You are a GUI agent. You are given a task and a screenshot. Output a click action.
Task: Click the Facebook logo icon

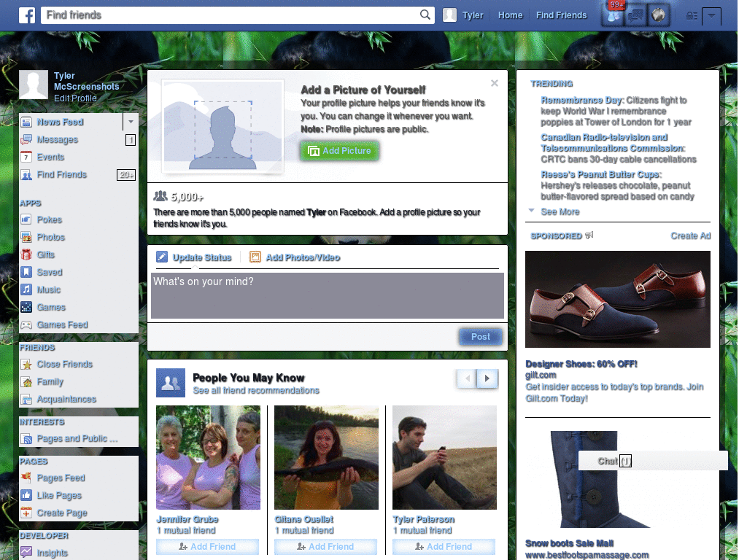coord(27,15)
